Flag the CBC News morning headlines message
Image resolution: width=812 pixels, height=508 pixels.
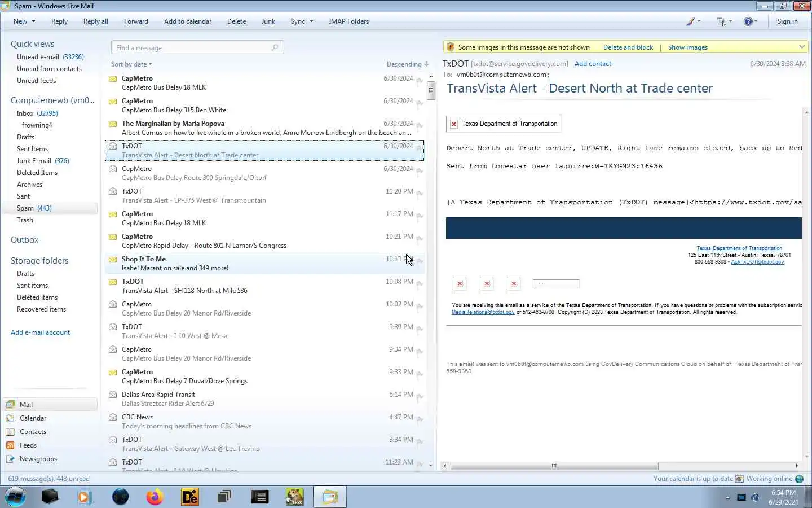click(420, 419)
